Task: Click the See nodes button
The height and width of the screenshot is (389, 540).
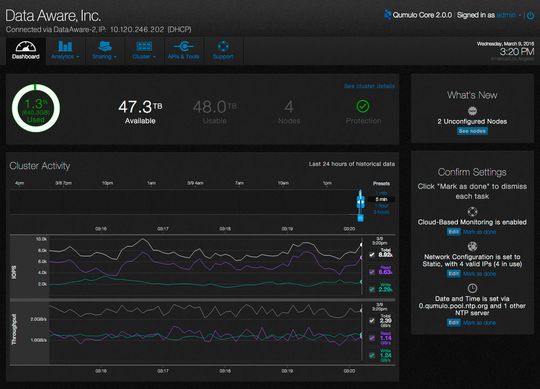Action: (x=472, y=131)
